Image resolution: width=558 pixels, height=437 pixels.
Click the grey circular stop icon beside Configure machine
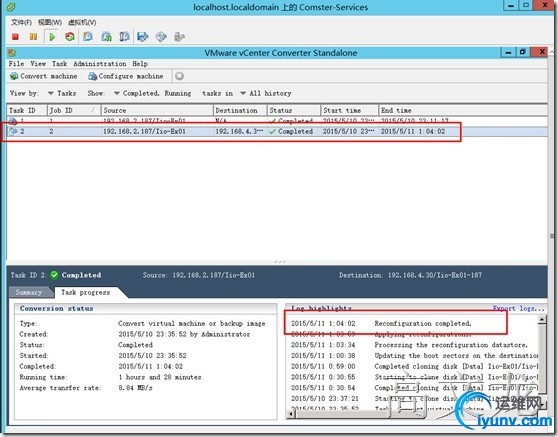pyautogui.click(x=180, y=76)
